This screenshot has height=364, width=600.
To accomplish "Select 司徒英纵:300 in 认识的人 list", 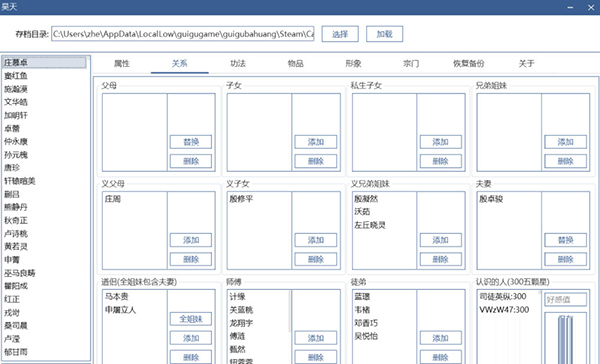I will 503,296.
